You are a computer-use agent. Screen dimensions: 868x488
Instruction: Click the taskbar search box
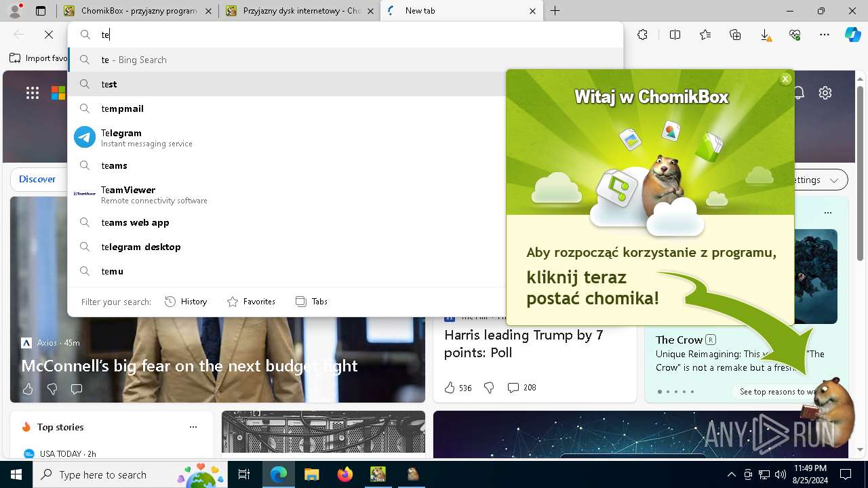pyautogui.click(x=130, y=474)
